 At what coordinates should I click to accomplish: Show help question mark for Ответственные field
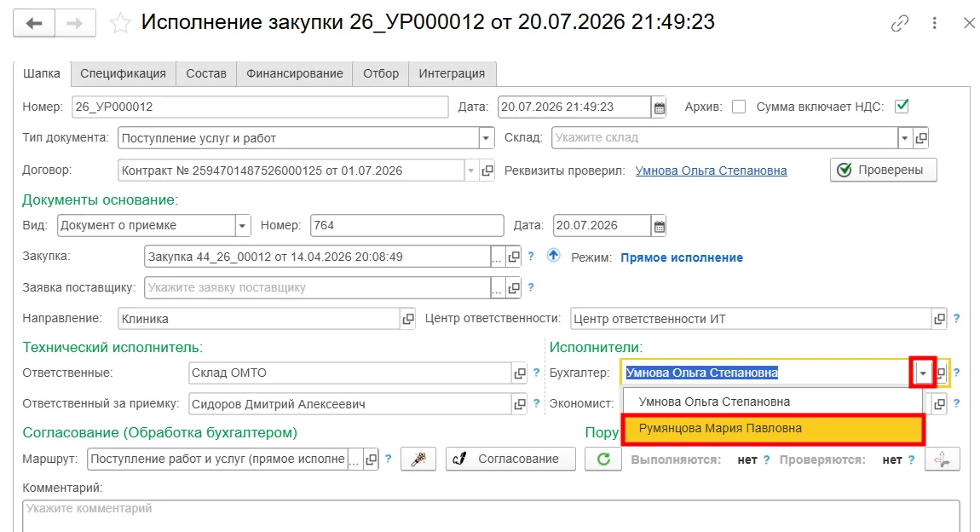tap(536, 372)
